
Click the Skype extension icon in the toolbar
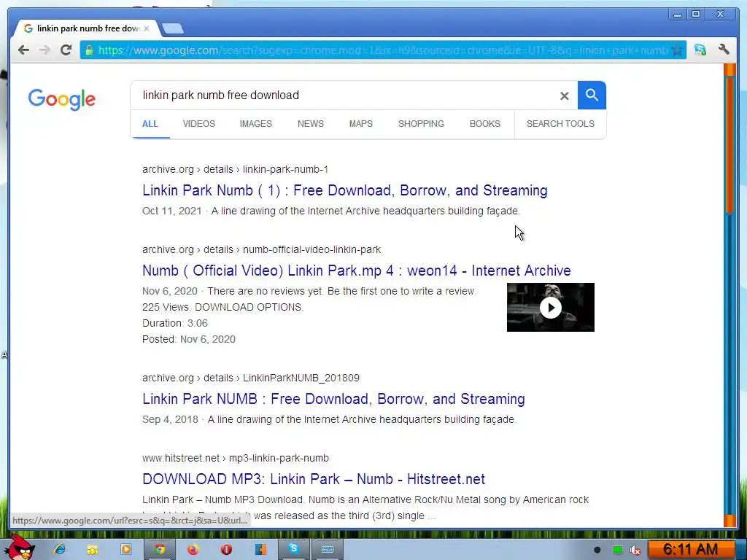click(700, 50)
